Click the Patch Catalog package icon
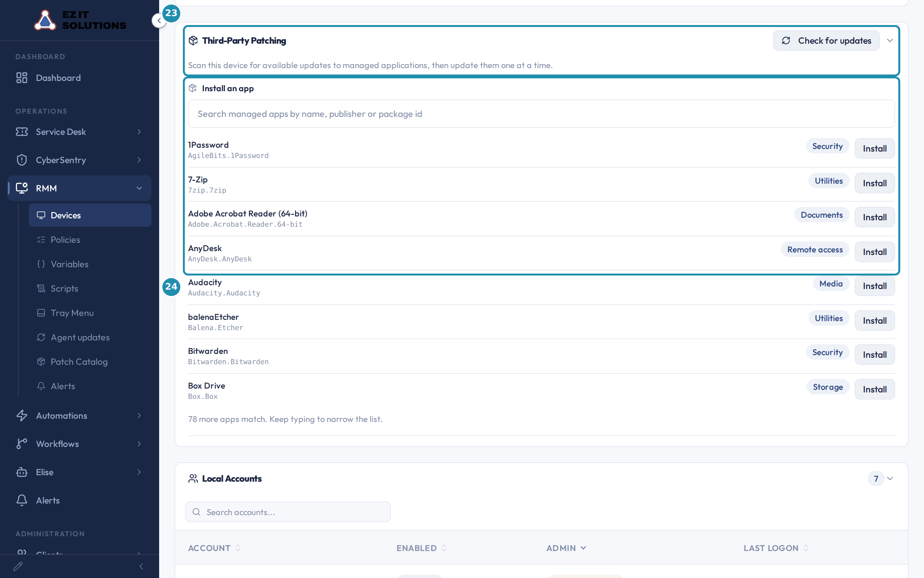 pos(41,362)
